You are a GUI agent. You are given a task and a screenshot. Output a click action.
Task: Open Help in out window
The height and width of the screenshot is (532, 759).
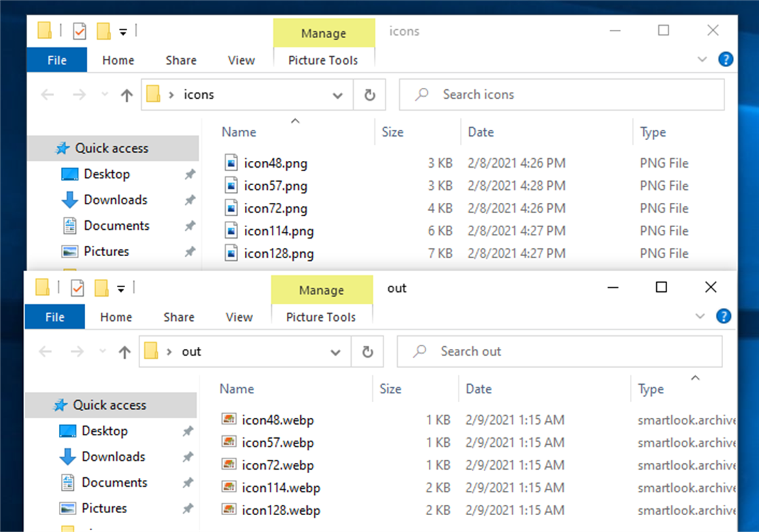pyautogui.click(x=724, y=316)
